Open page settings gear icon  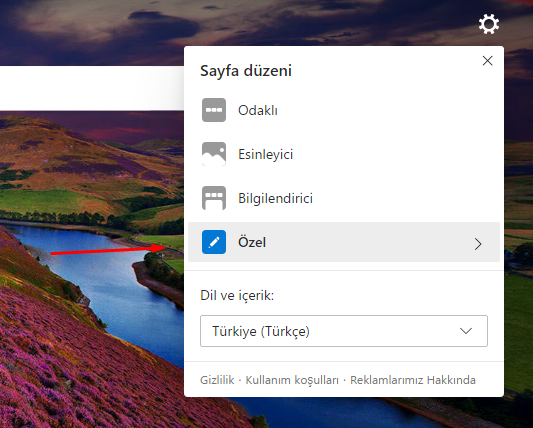tap(488, 24)
